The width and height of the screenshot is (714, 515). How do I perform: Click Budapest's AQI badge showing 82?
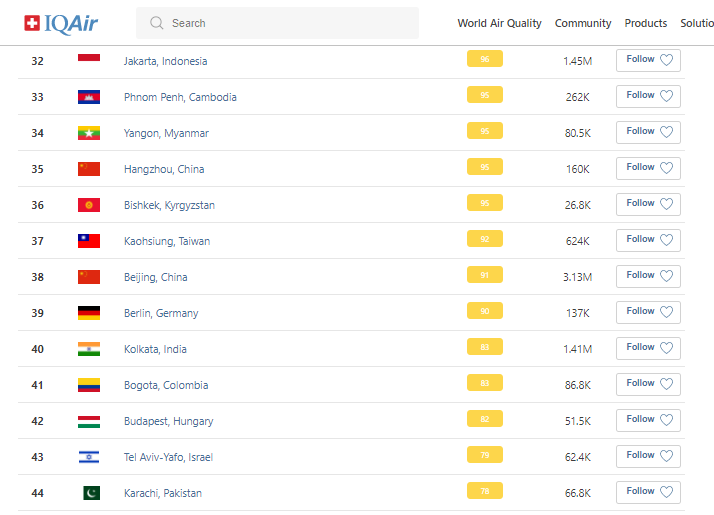[x=485, y=420]
